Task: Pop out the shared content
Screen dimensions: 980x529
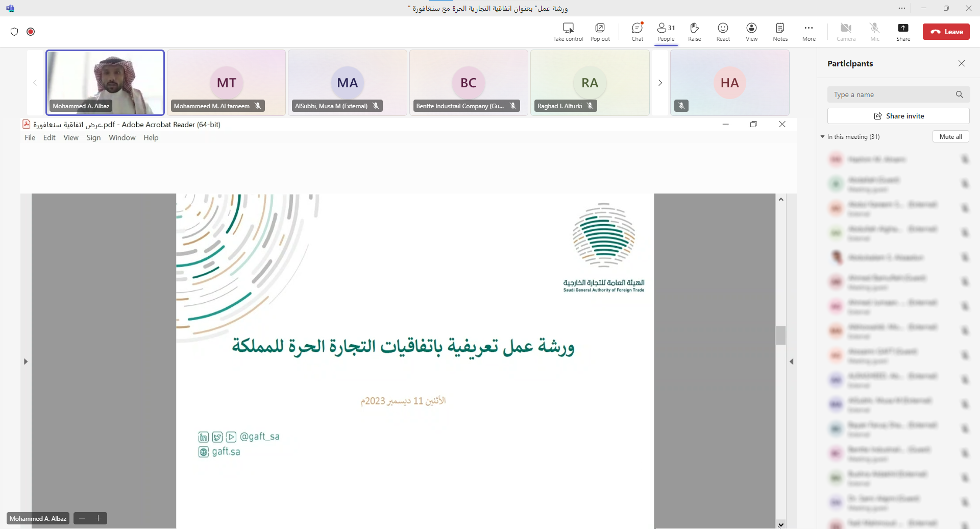Action: [x=600, y=32]
